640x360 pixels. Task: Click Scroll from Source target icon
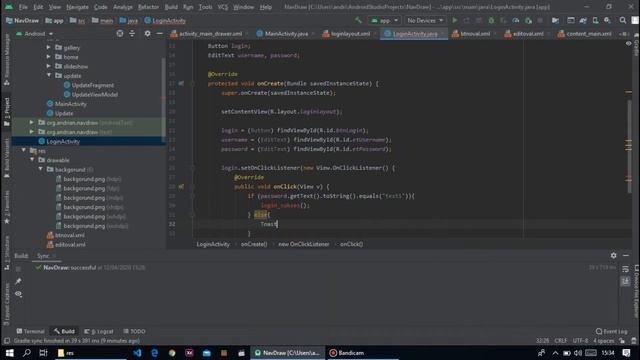coord(120,34)
